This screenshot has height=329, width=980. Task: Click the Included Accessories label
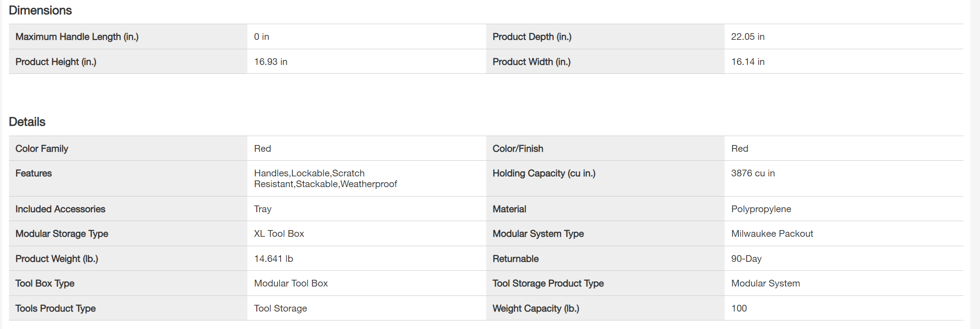(x=60, y=209)
